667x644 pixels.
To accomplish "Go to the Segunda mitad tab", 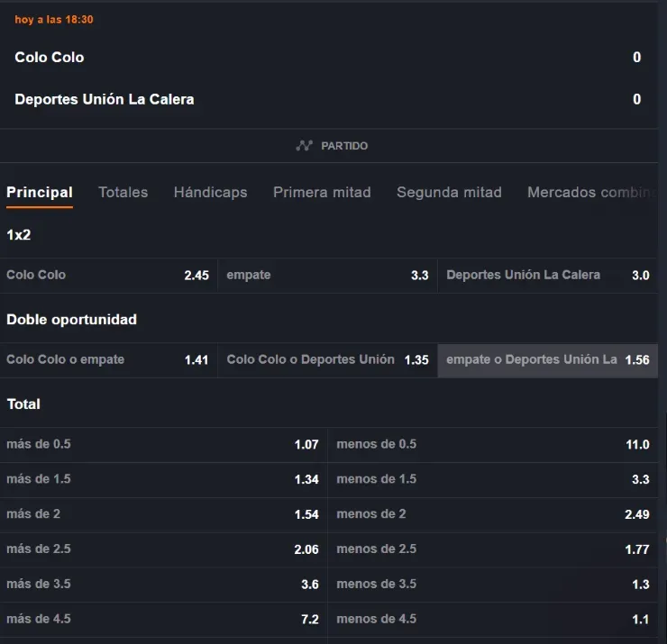I will 449,192.
